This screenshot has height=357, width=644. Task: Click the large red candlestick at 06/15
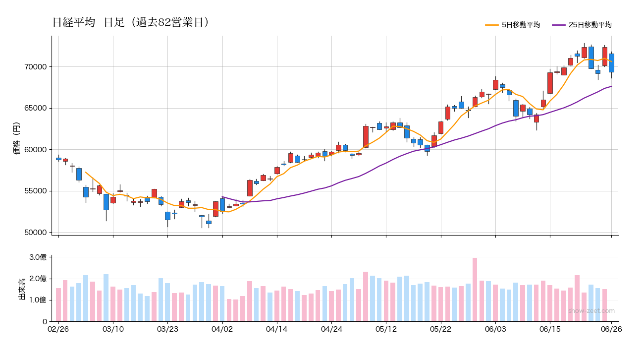point(550,83)
